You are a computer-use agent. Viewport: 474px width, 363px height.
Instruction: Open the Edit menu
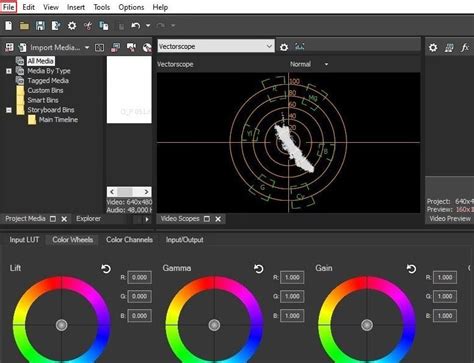(x=29, y=7)
